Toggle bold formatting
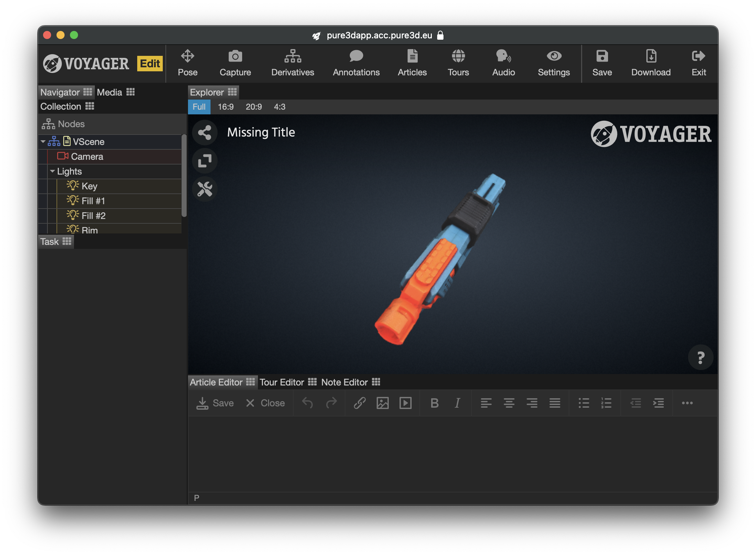The height and width of the screenshot is (555, 756). pos(434,403)
